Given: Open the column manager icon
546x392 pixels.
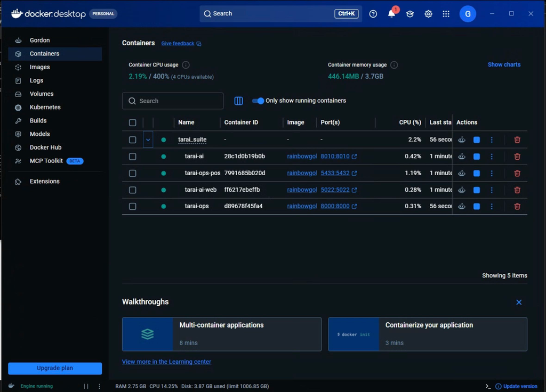Looking at the screenshot, I should pyautogui.click(x=238, y=101).
